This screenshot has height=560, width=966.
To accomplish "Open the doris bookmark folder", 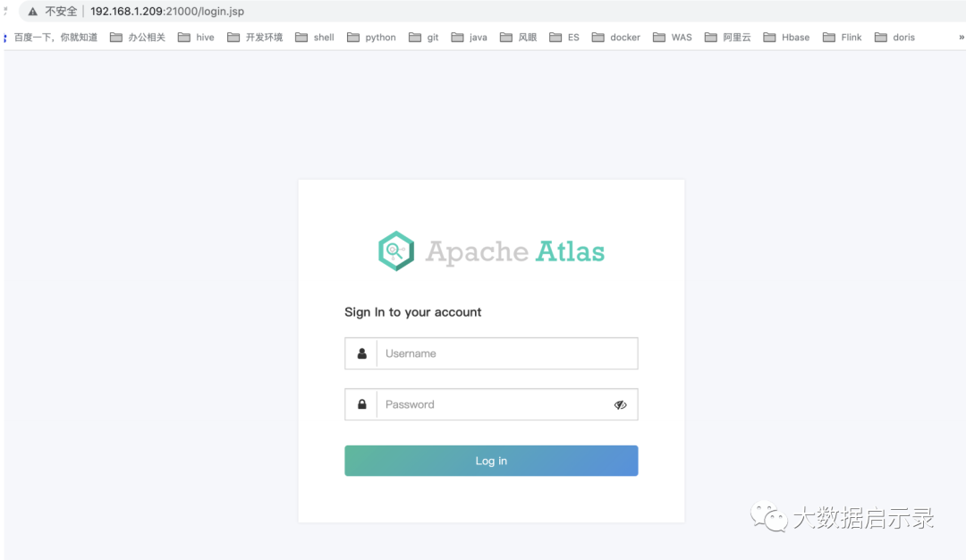I will click(x=894, y=38).
